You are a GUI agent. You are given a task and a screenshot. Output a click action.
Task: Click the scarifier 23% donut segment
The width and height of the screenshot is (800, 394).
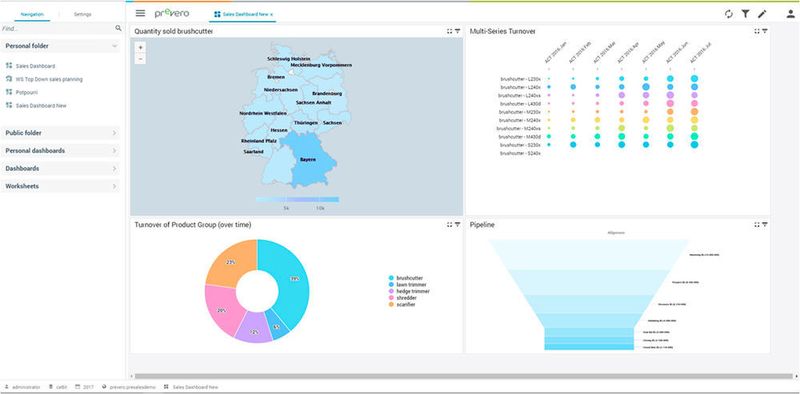coord(231,262)
